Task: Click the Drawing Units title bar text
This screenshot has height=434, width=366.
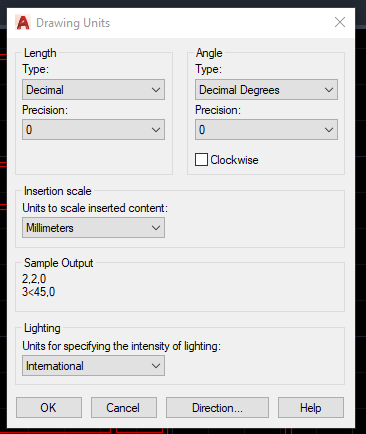Action: pos(73,23)
